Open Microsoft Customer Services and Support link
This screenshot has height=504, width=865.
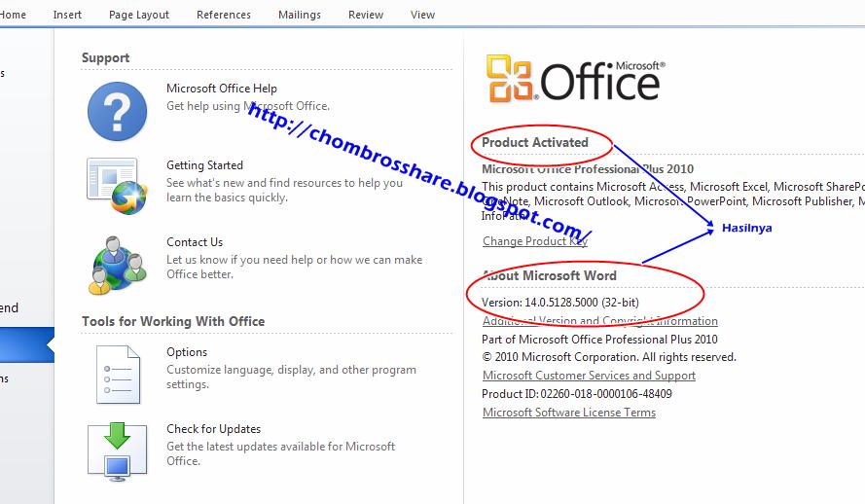point(589,375)
